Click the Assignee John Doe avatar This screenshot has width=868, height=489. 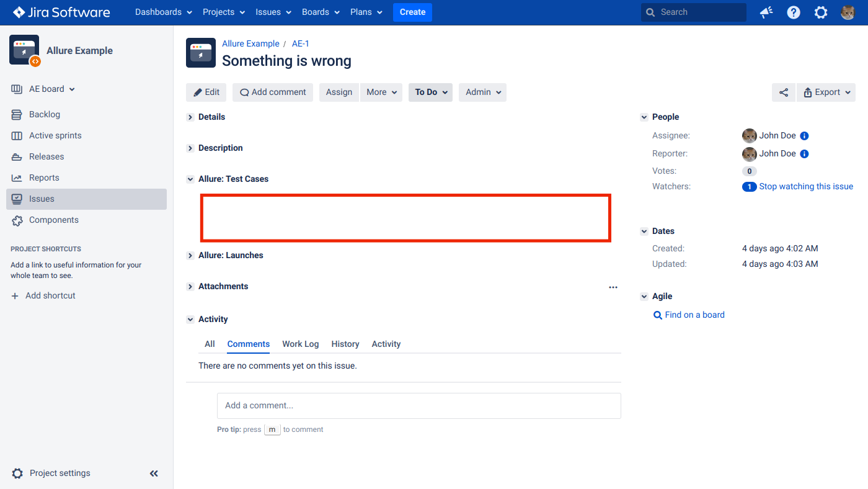[750, 136]
